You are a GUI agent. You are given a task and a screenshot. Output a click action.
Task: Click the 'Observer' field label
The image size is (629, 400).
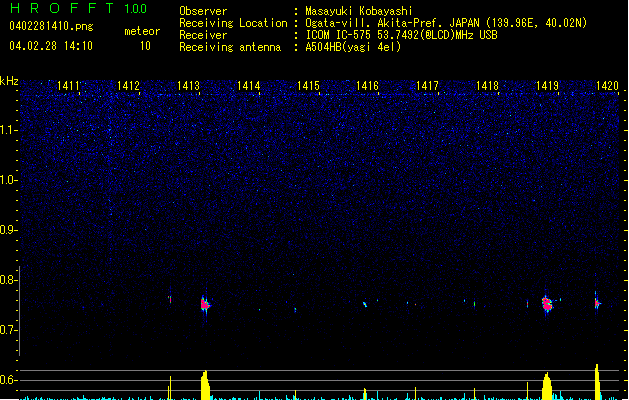point(203,11)
